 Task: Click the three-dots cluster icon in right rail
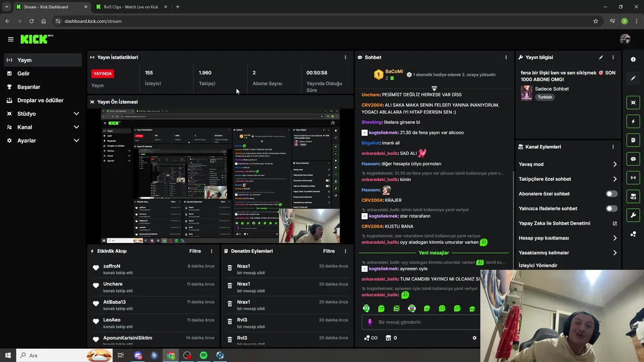click(x=633, y=234)
